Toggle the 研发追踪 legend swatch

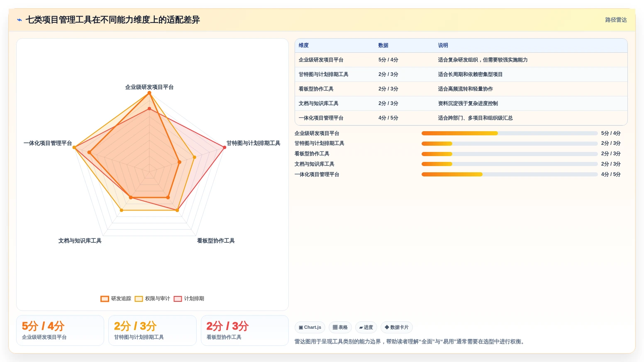(x=105, y=298)
